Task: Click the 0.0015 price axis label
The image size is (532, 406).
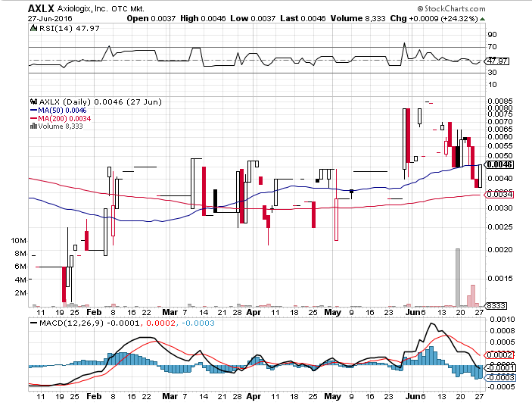Action: 500,278
